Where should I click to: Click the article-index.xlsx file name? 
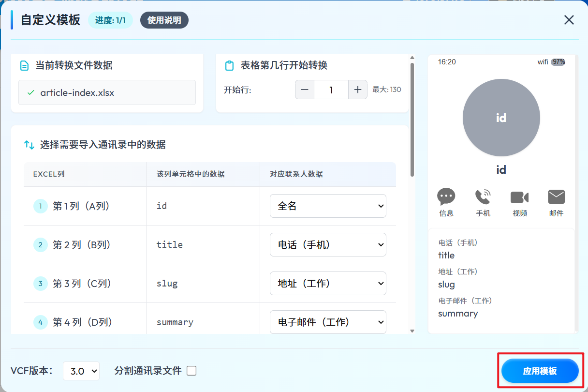pos(77,92)
